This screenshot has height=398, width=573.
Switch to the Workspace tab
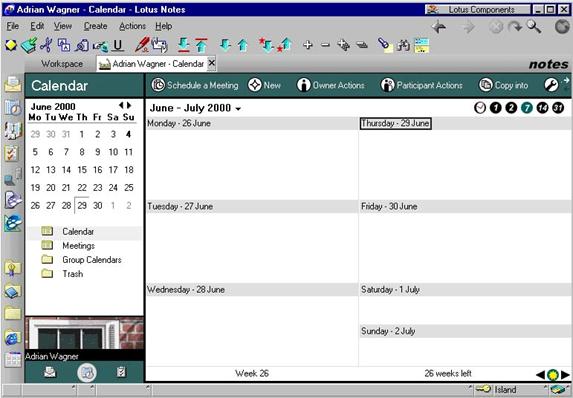[62, 64]
